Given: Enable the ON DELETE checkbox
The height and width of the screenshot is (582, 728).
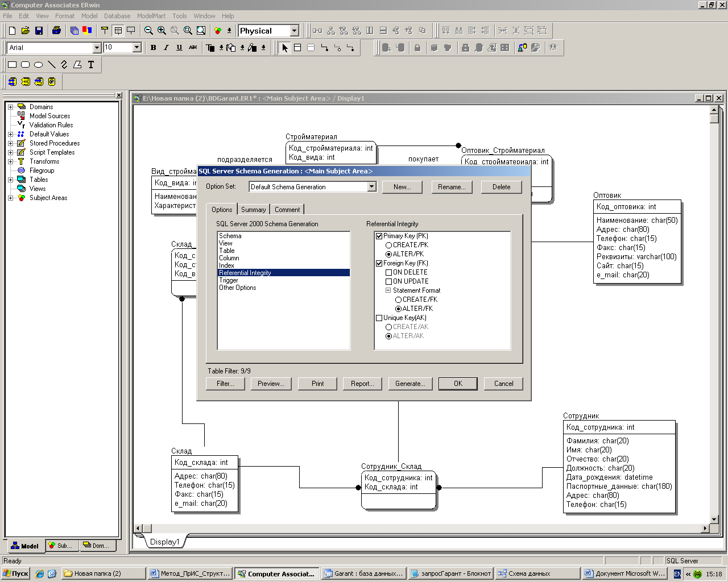Looking at the screenshot, I should click(388, 272).
